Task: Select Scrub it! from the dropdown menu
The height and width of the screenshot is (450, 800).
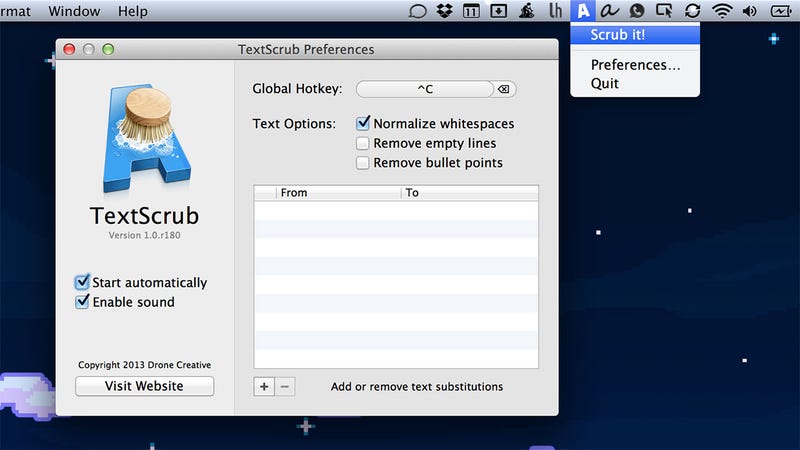Action: (635, 35)
